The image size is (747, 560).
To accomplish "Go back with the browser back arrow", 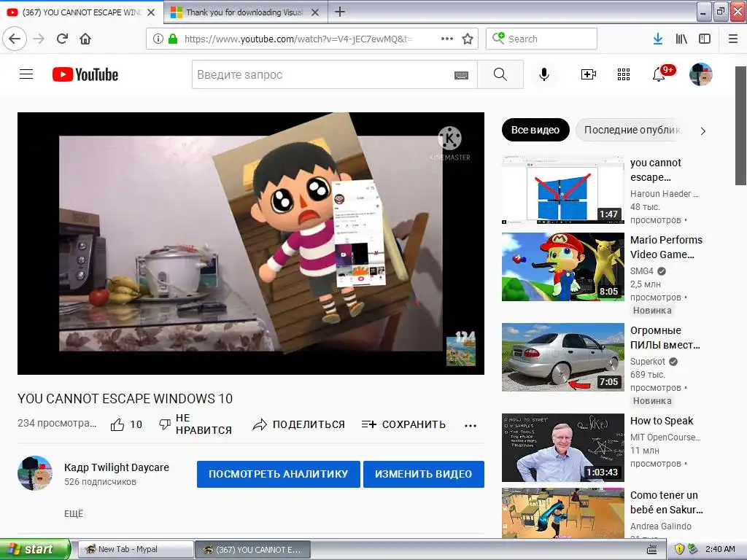I will [x=15, y=39].
